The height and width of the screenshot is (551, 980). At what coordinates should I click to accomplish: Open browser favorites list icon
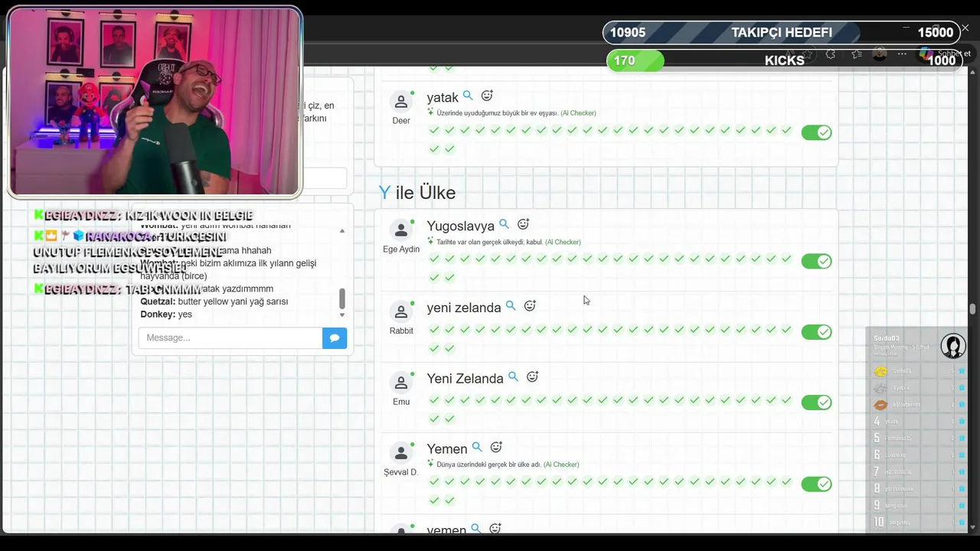(x=857, y=54)
